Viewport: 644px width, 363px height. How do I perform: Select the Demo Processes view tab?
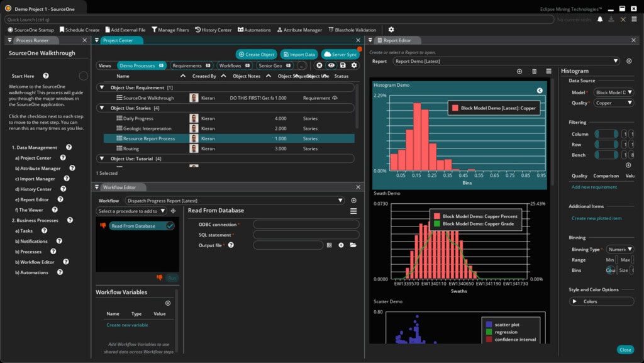(142, 65)
